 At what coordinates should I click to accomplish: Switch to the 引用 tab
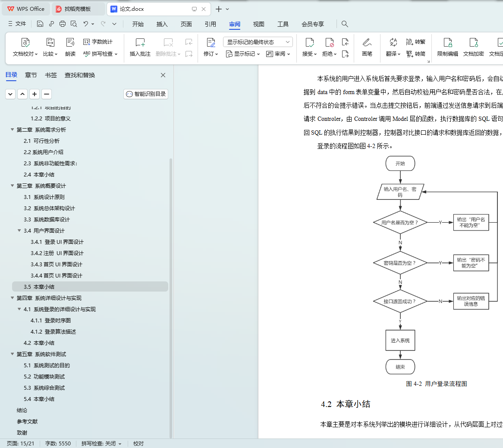(x=211, y=24)
